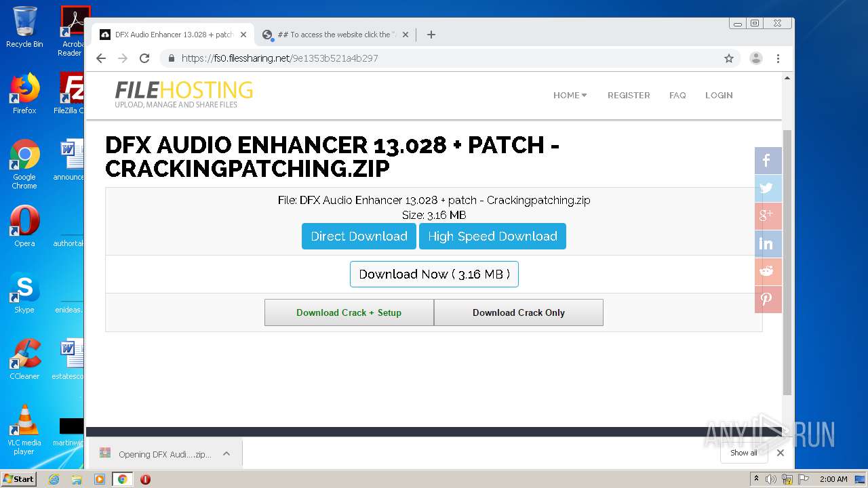
Task: Click the 'Size: 3.16 MB' text
Action: pos(434,216)
